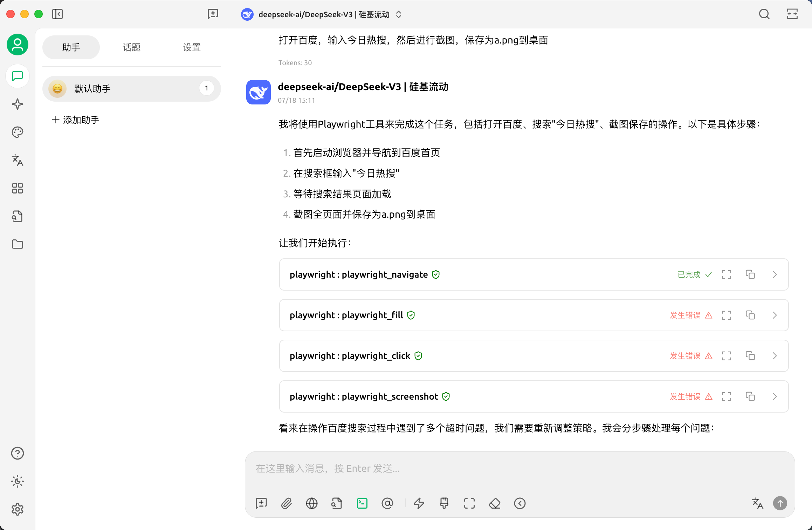Select the 默认助手 assistant
This screenshot has height=530, width=812.
(x=132, y=89)
